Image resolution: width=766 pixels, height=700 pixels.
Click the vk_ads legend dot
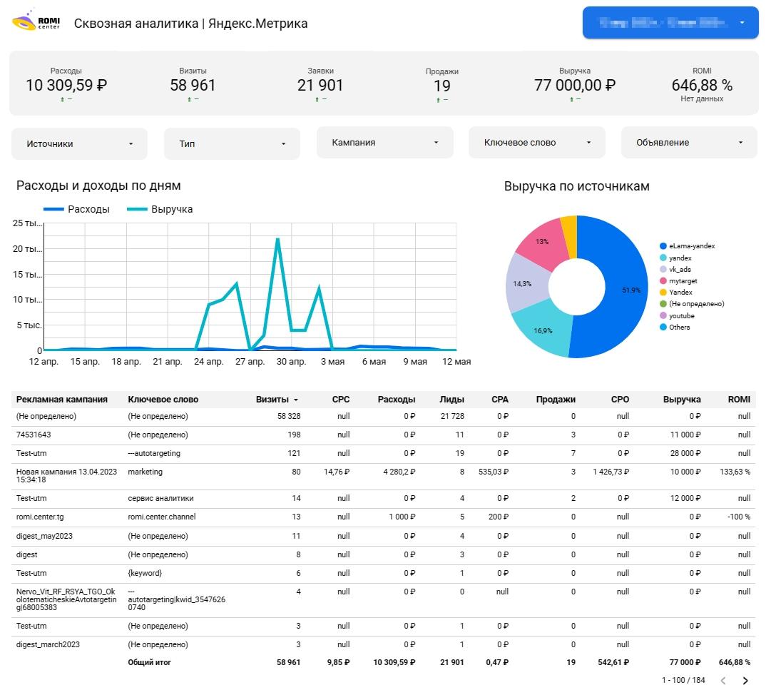tap(663, 270)
